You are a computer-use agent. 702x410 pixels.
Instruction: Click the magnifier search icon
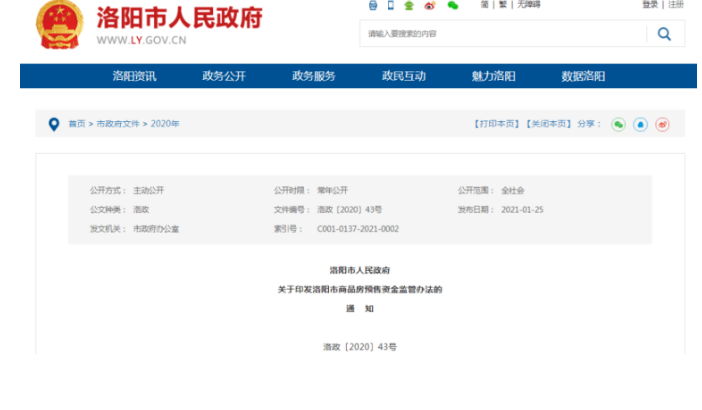click(664, 34)
